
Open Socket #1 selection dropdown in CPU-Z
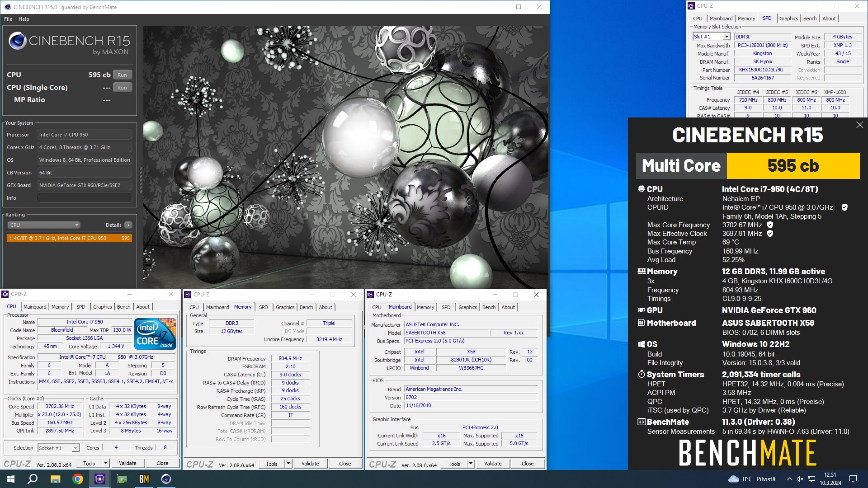coord(58,448)
